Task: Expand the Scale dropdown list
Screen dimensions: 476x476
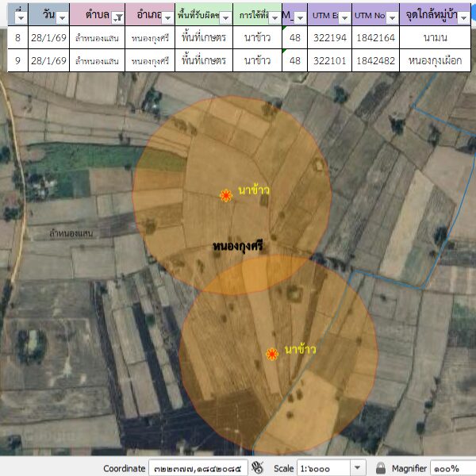Action: pyautogui.click(x=358, y=468)
